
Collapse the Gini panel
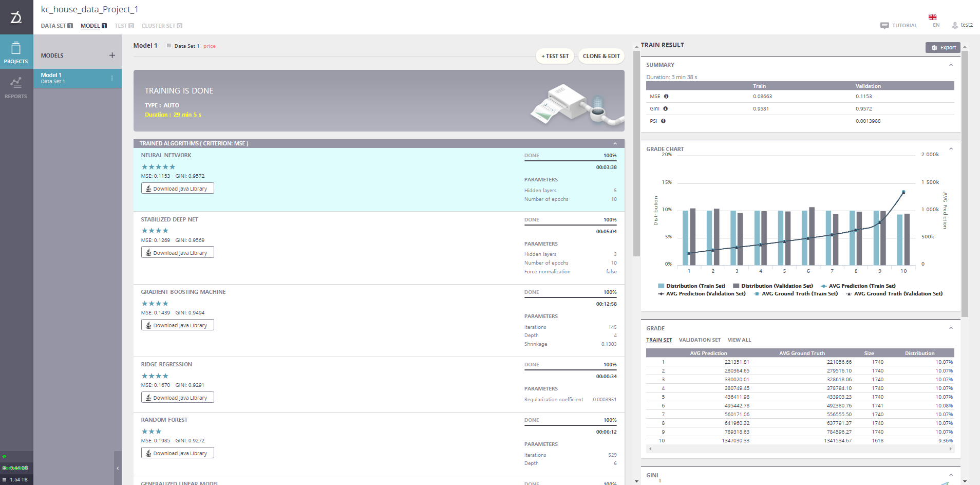[x=951, y=475]
